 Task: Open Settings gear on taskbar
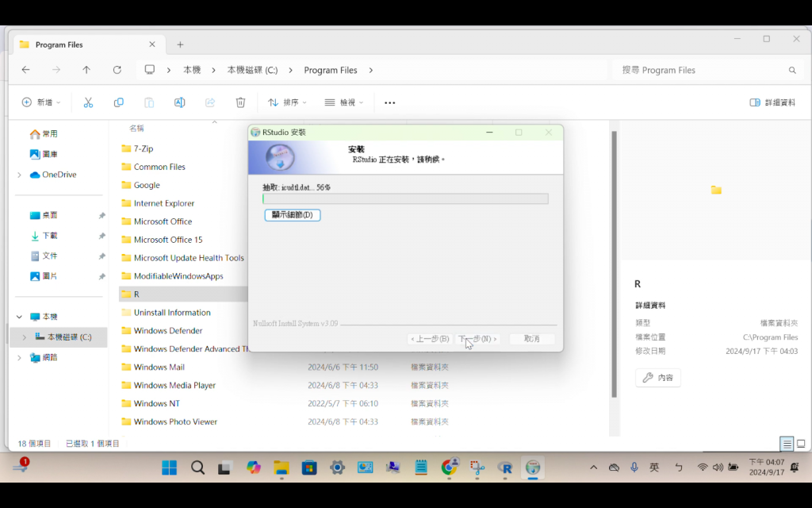pos(337,468)
